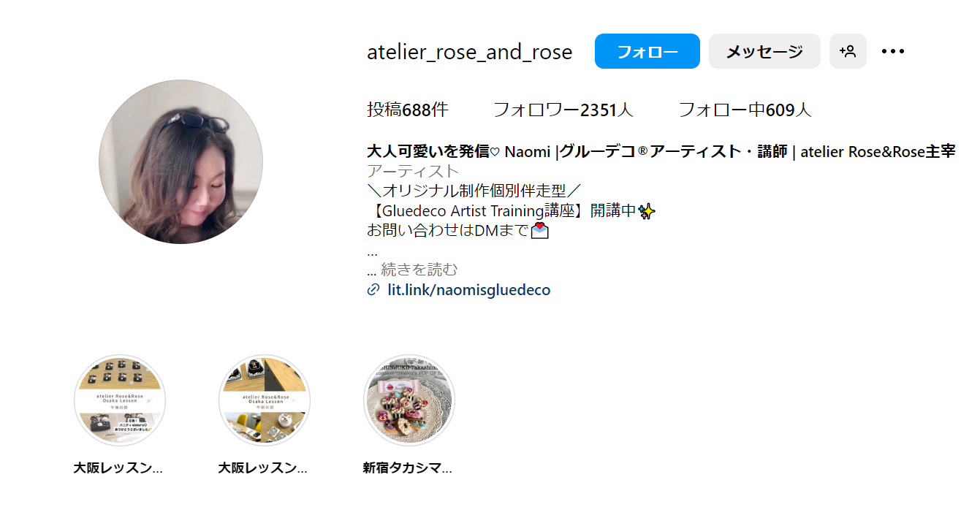Click the Gluedeco Artist Training講座 bio line
980x507 pixels.
512,211
